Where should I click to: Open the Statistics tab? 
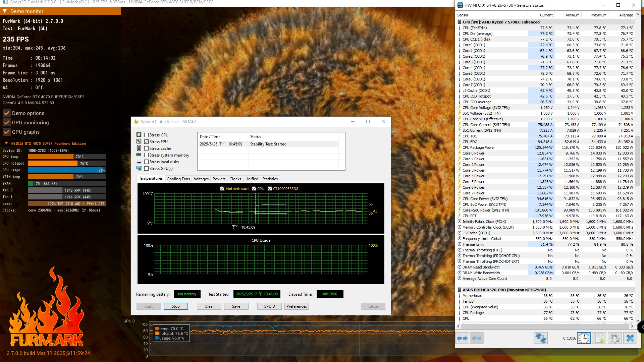click(x=270, y=179)
